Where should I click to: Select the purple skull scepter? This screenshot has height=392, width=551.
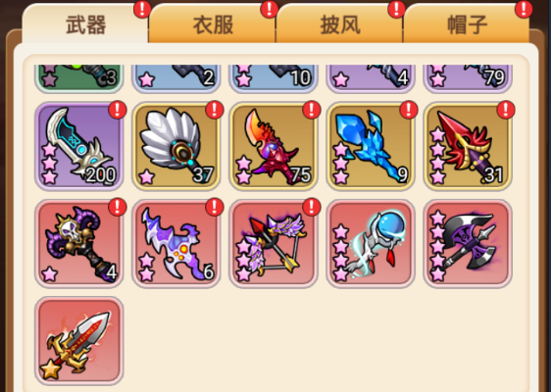[x=79, y=244]
